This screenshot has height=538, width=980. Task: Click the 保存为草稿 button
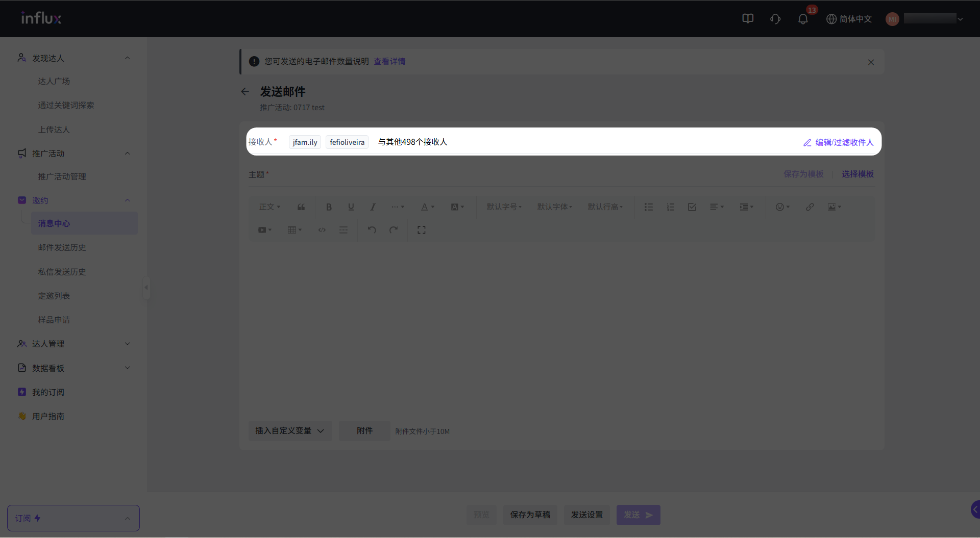pos(530,515)
